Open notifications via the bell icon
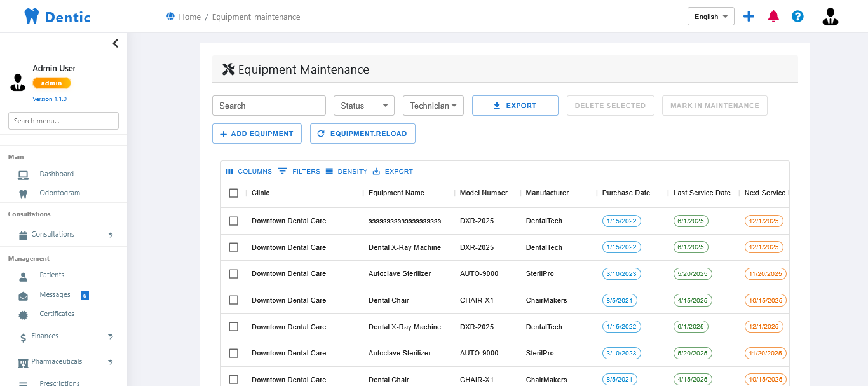Viewport: 868px width, 386px height. click(773, 16)
